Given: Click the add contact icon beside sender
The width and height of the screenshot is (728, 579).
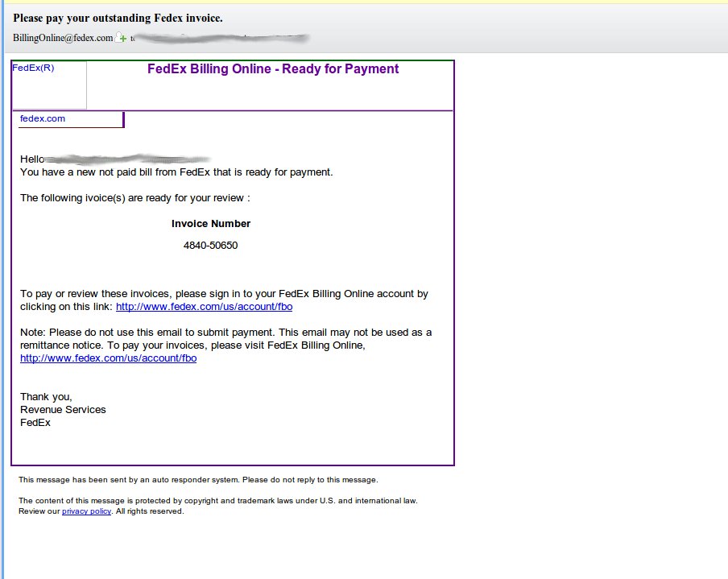Looking at the screenshot, I should 122,38.
